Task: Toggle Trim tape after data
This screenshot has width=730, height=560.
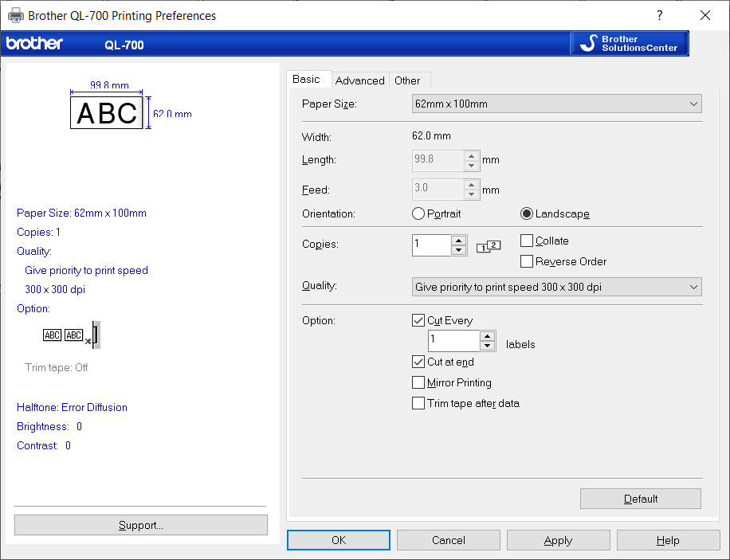Action: coord(418,403)
